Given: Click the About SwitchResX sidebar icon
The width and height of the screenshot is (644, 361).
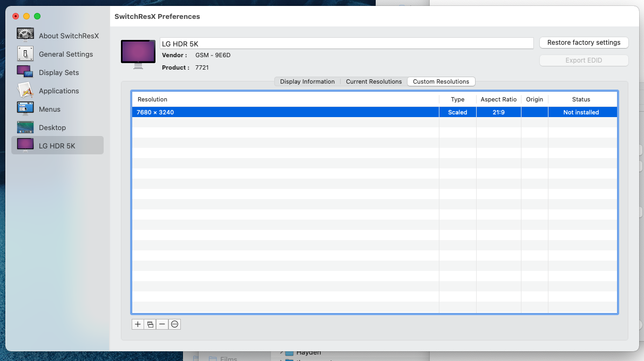Looking at the screenshot, I should [x=25, y=35].
